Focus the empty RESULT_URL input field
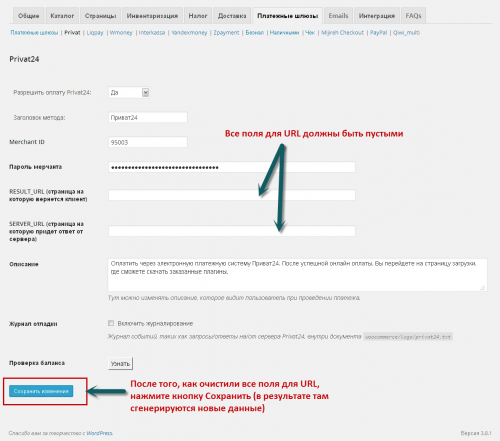Screen dimensions: 500x441 pos(232,195)
